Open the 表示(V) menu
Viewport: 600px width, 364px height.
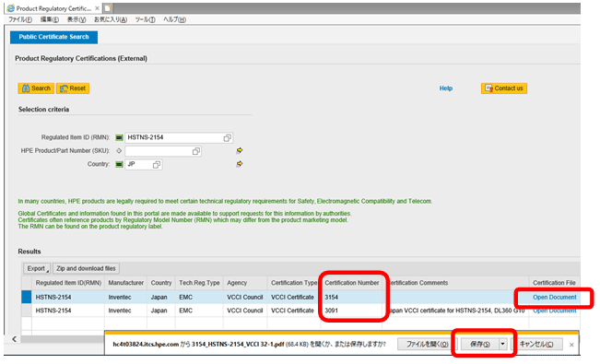tap(76, 19)
